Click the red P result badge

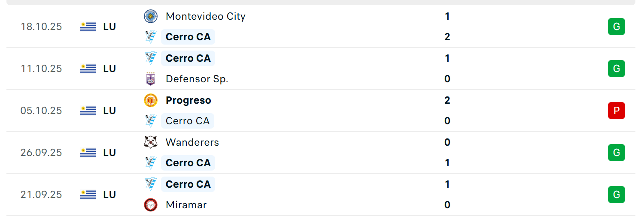pos(617,111)
